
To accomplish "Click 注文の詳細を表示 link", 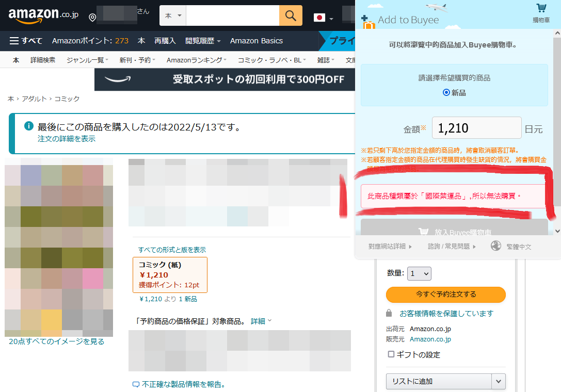I will (67, 139).
